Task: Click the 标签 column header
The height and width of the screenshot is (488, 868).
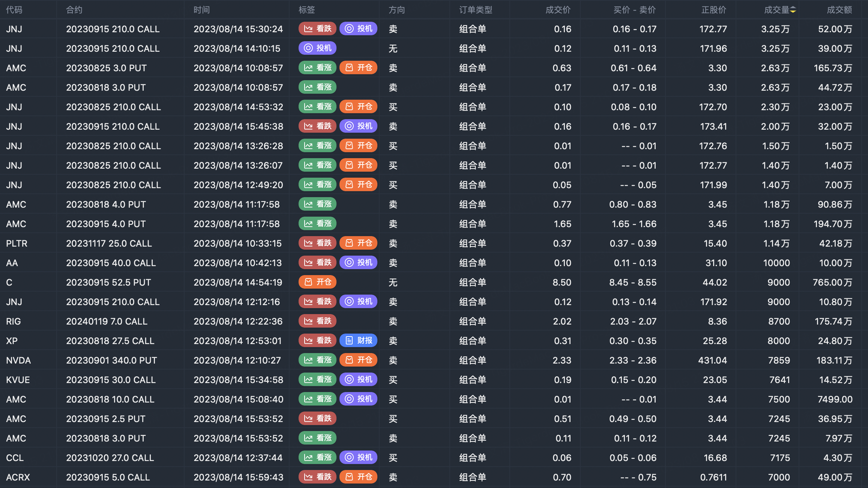Action: coord(306,10)
